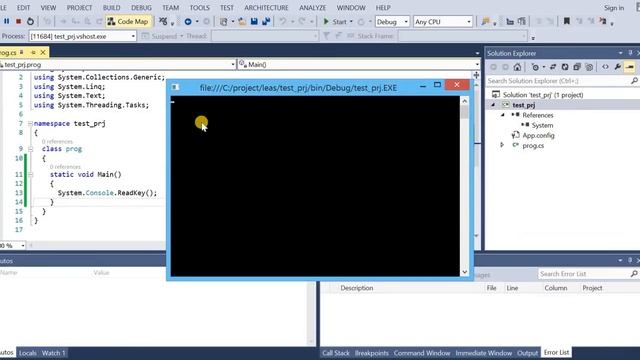Open the HELP menu
640x360 pixels.
(x=383, y=8)
